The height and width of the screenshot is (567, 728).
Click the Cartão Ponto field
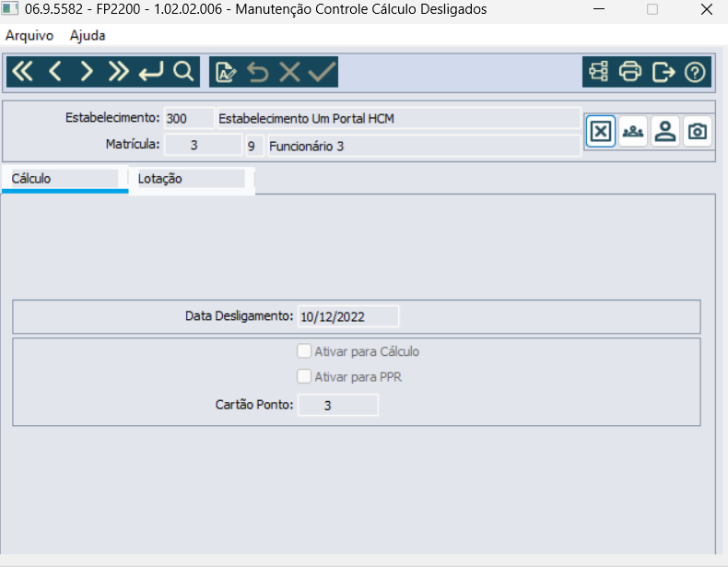click(338, 405)
